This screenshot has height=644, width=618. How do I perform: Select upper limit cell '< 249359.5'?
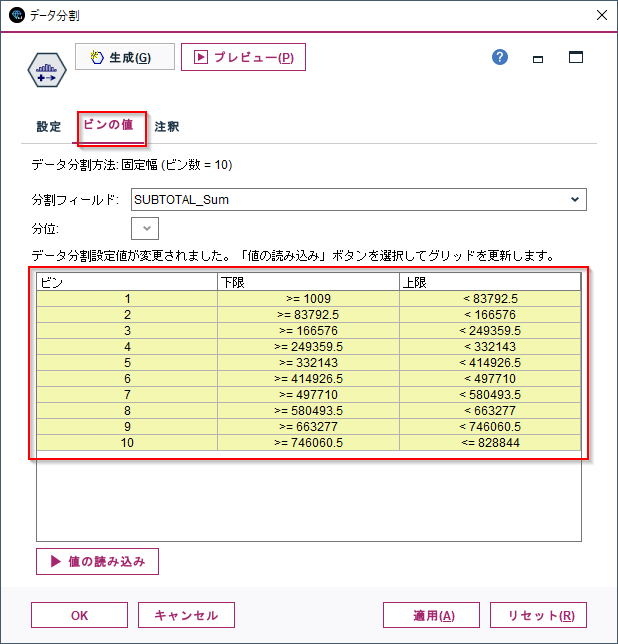(490, 331)
